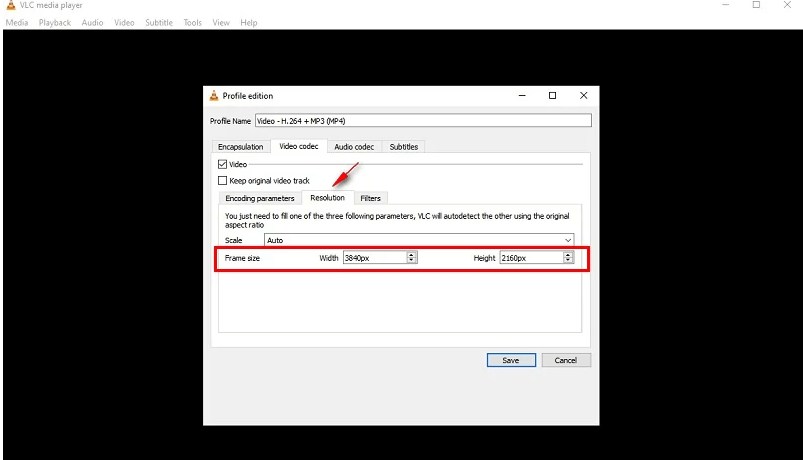803x460 pixels.
Task: Decrease Width with the down arrow
Action: point(411,261)
